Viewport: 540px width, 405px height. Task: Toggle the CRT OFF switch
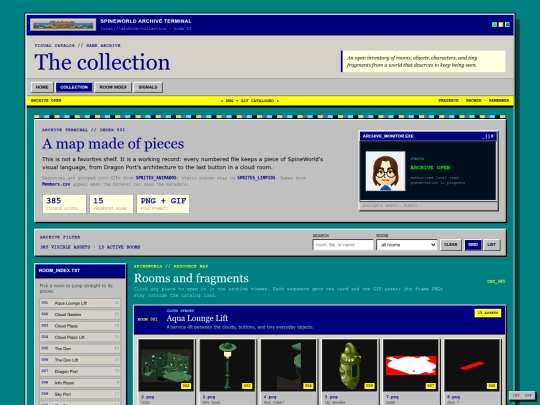(522, 395)
